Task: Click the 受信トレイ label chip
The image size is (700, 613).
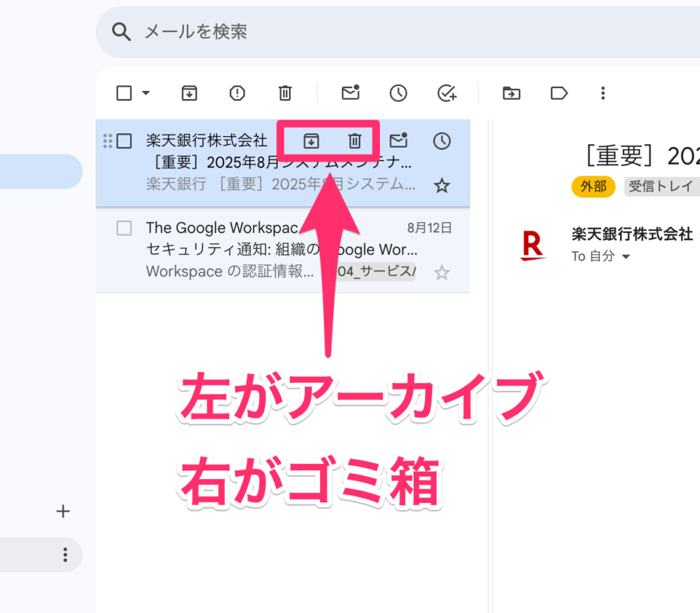Action: coord(662,186)
